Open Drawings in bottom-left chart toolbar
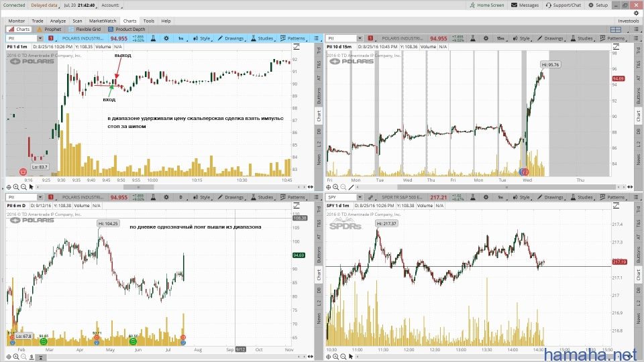The height and width of the screenshot is (362, 644). [231, 197]
